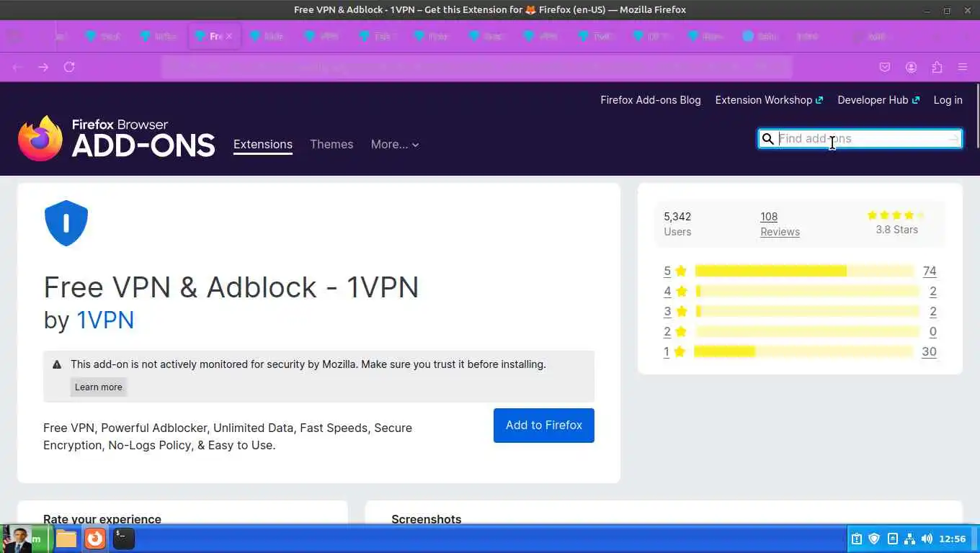Open the 30 one-star reviews count
Screen dimensions: 980x553
(x=930, y=352)
